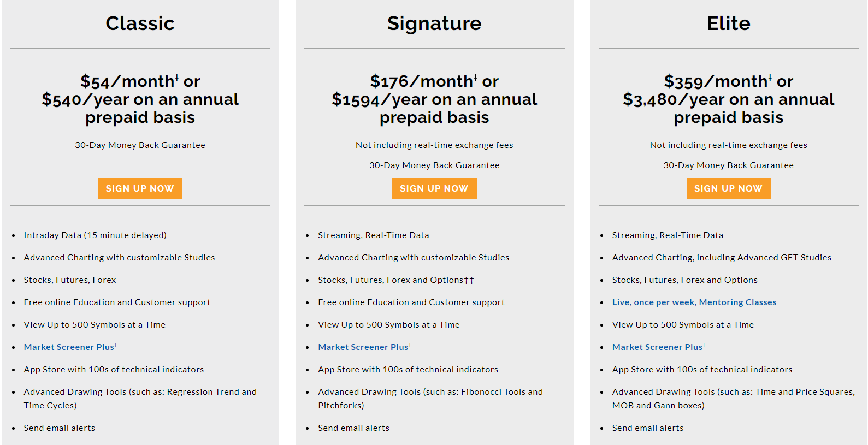Click Intraday Data (15 minute delayed) feature
Image resolution: width=868 pixels, height=445 pixels.
point(95,235)
